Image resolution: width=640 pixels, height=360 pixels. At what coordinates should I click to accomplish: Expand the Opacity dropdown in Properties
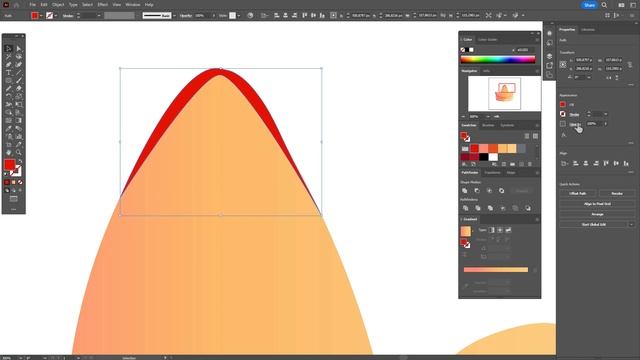(x=606, y=124)
